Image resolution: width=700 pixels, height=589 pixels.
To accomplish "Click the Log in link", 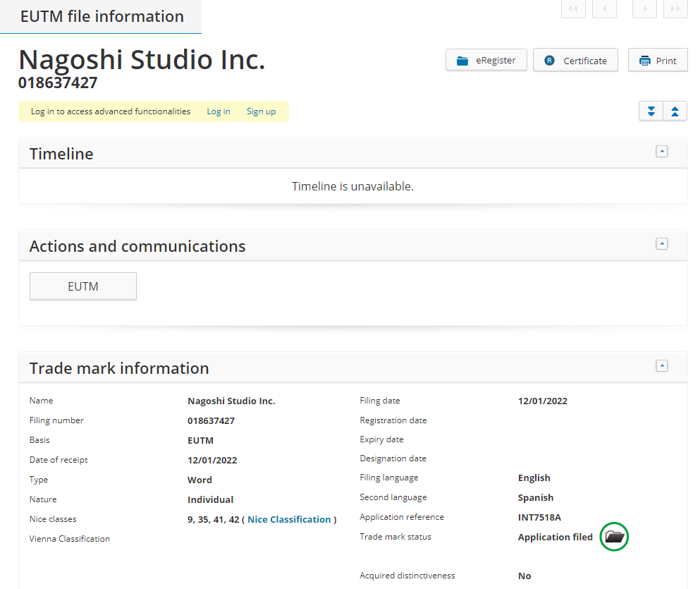I will click(219, 111).
